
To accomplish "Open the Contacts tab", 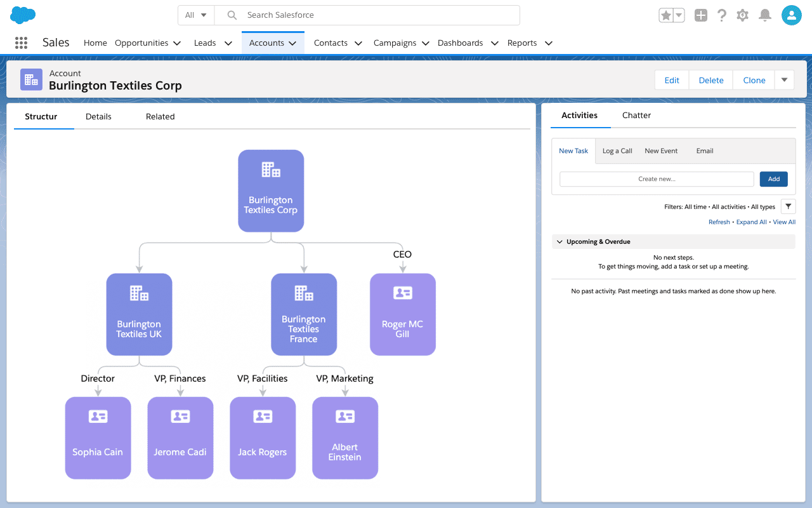I will point(331,43).
